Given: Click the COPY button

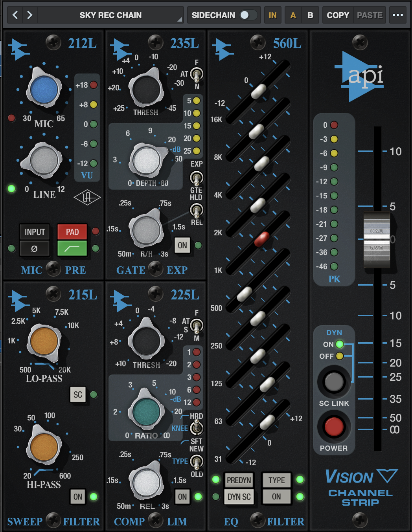Looking at the screenshot, I should click(338, 15).
